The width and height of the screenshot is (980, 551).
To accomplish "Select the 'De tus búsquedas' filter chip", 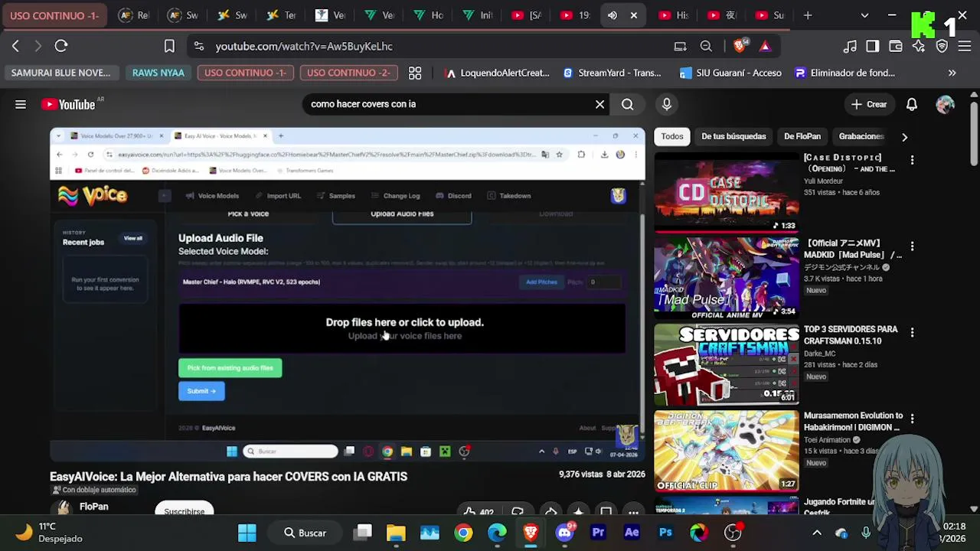I will (x=733, y=136).
